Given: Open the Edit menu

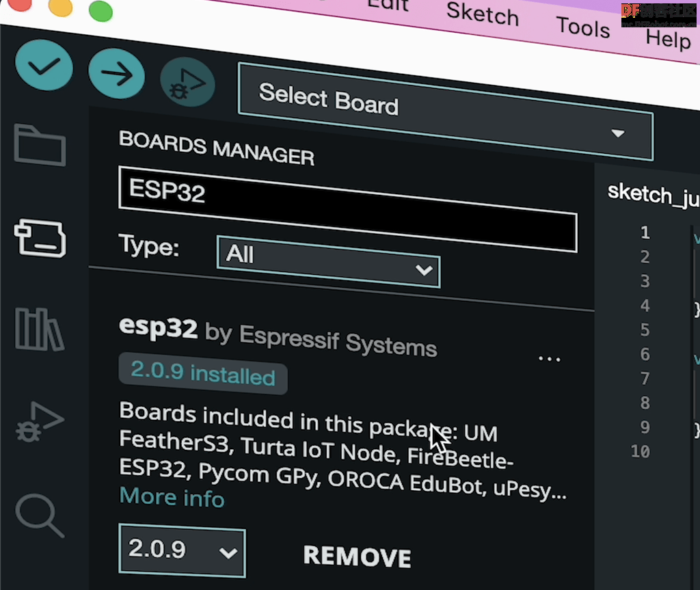Looking at the screenshot, I should (388, 5).
